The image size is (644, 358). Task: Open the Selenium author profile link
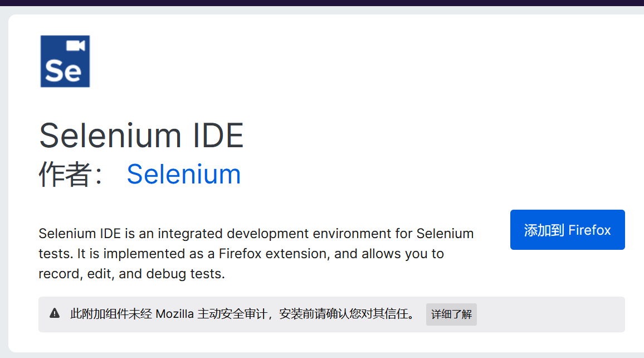point(184,174)
